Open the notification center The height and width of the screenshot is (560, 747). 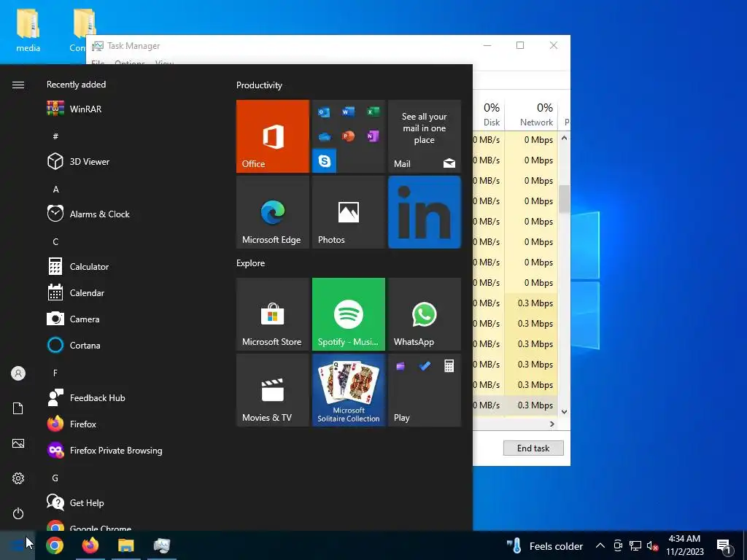click(724, 545)
